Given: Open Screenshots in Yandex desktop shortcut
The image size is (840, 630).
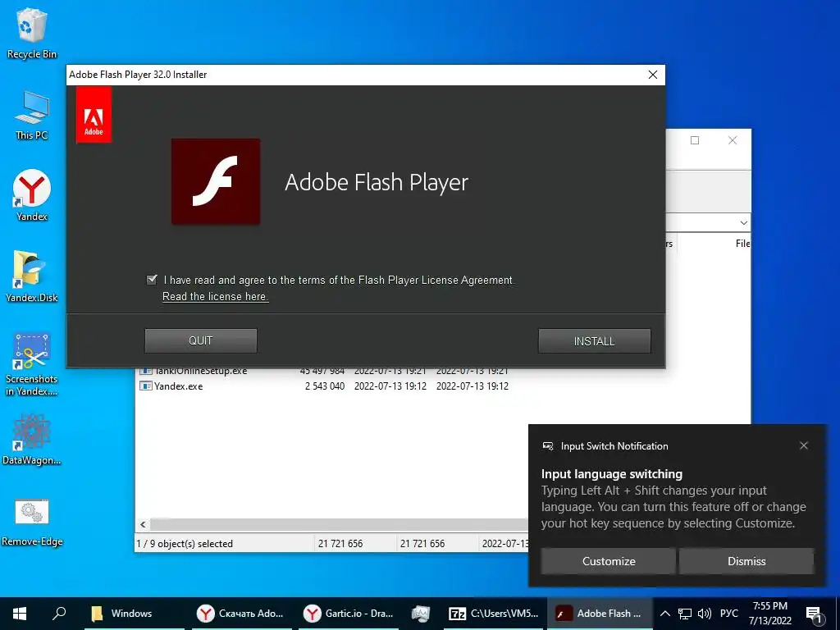Looking at the screenshot, I should 32,365.
